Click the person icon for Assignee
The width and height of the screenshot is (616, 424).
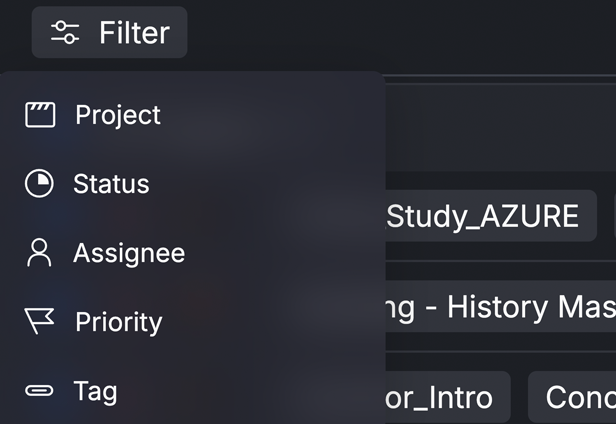tap(39, 253)
